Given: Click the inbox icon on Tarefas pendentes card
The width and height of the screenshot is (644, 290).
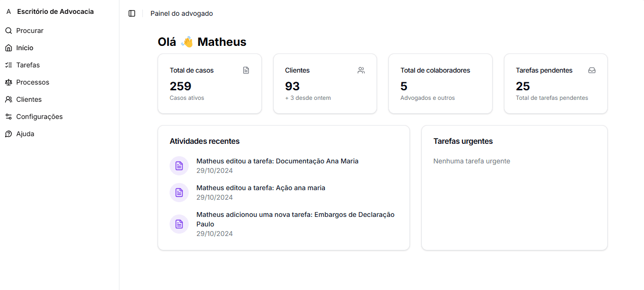Looking at the screenshot, I should point(592,70).
